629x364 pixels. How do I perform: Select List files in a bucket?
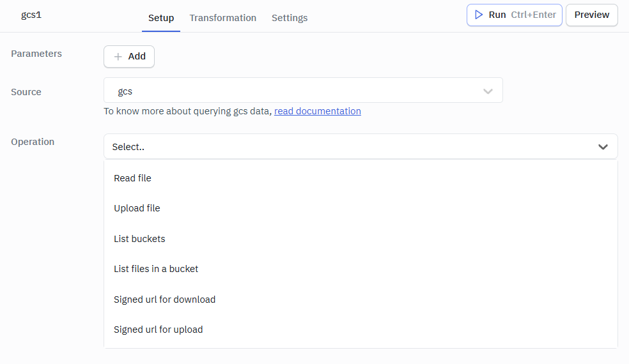click(156, 269)
